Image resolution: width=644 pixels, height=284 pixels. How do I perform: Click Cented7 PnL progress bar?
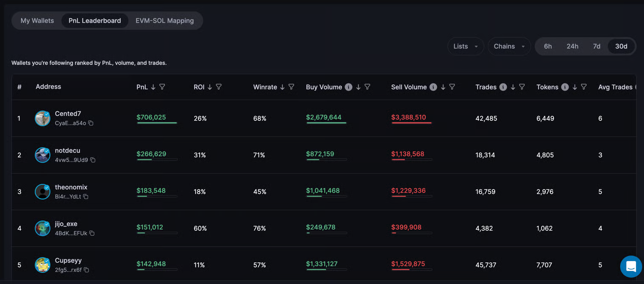[x=157, y=123]
